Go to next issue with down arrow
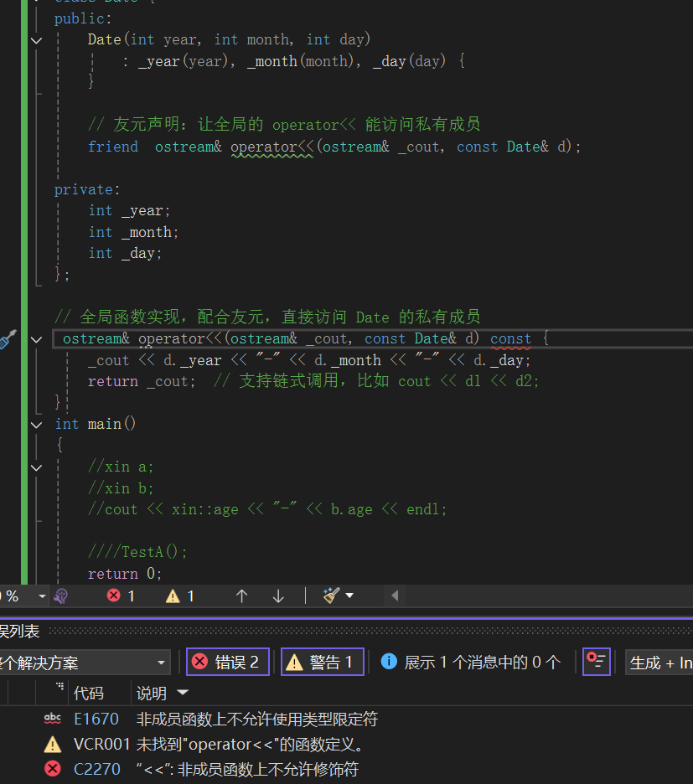This screenshot has height=784, width=693. coord(278,596)
